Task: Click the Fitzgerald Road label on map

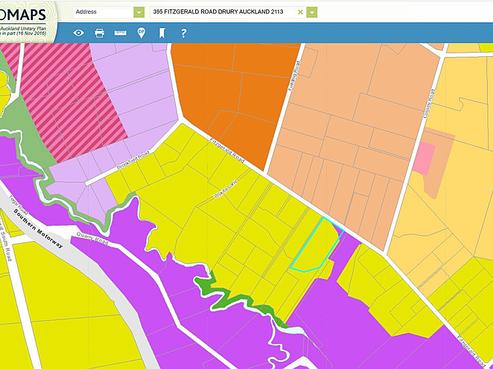Action: [x=228, y=150]
